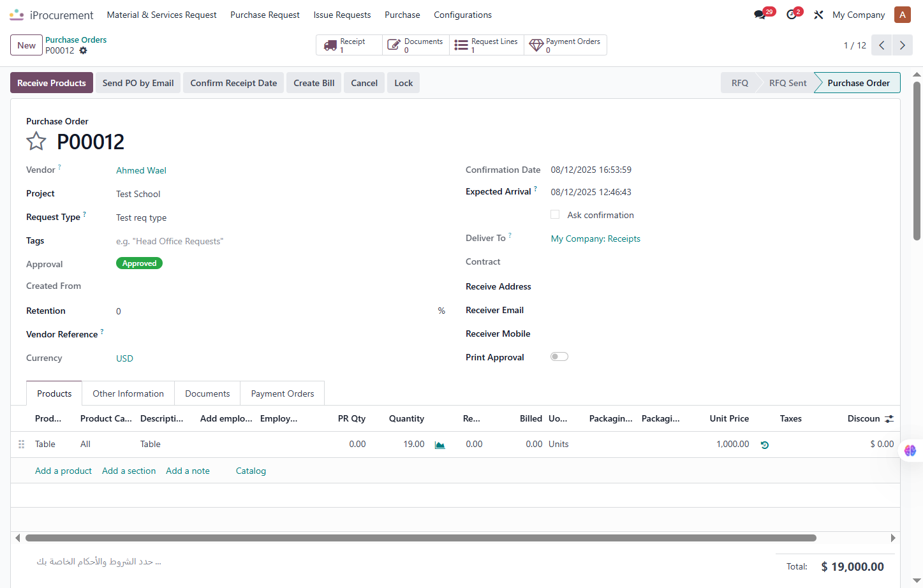Open optional columns settings icon in table header

pos(889,419)
